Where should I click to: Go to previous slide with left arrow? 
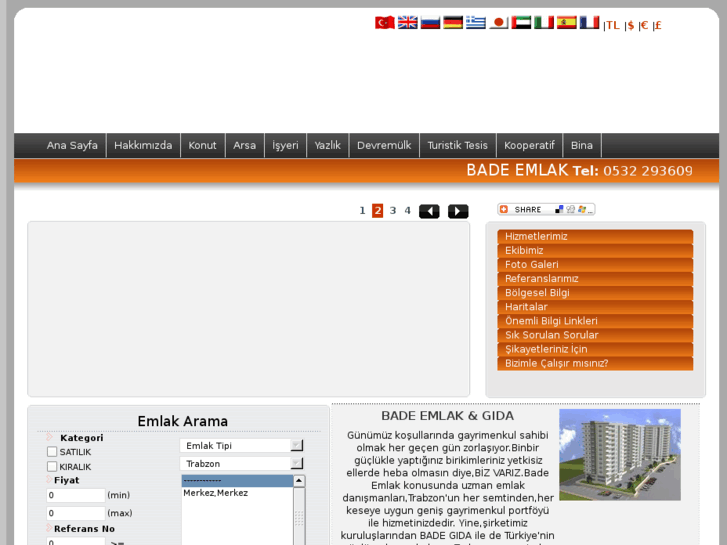point(429,212)
